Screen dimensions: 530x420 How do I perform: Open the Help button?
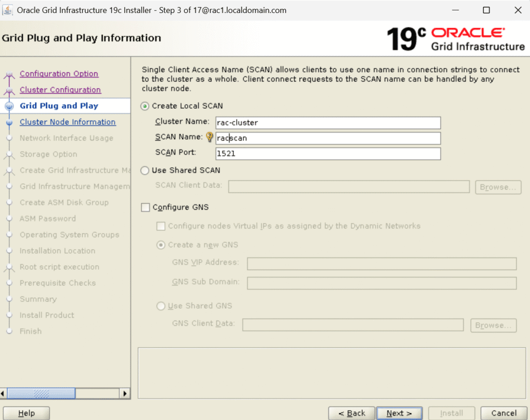(x=26, y=413)
